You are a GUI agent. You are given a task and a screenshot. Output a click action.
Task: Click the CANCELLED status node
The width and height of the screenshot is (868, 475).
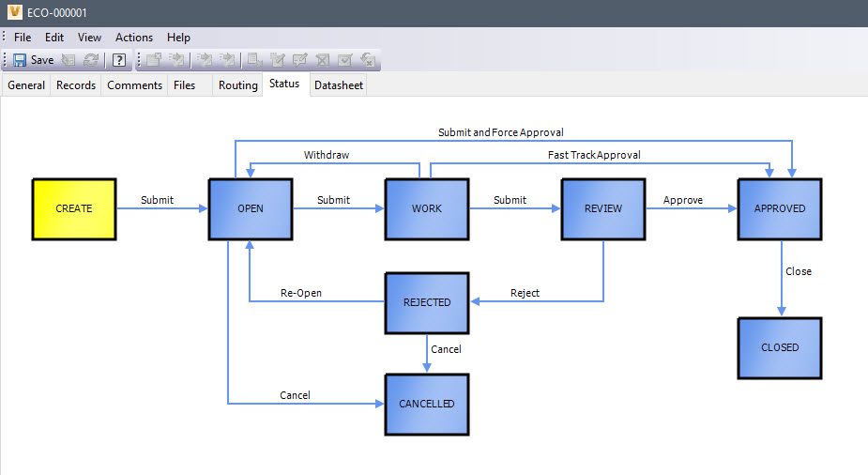(x=427, y=404)
